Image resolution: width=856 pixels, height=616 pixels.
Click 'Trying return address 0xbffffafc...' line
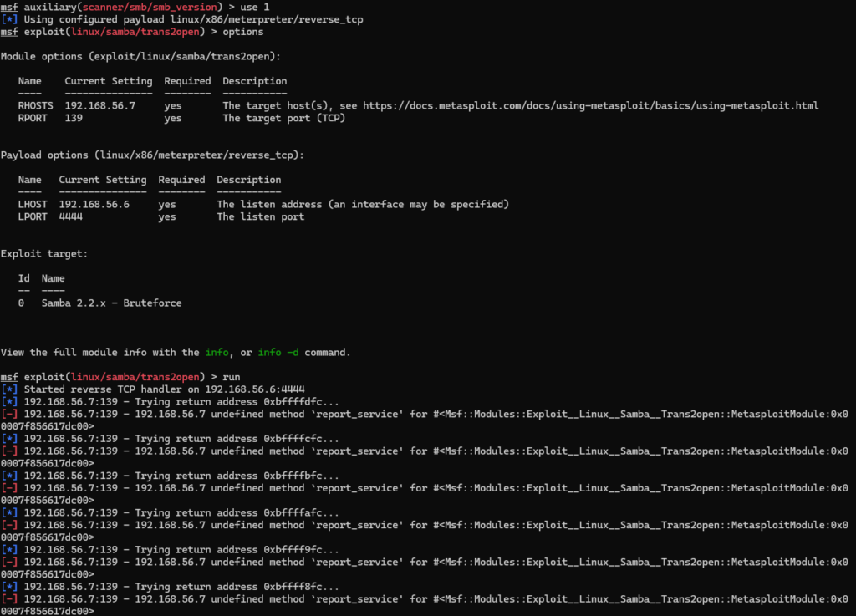237,513
